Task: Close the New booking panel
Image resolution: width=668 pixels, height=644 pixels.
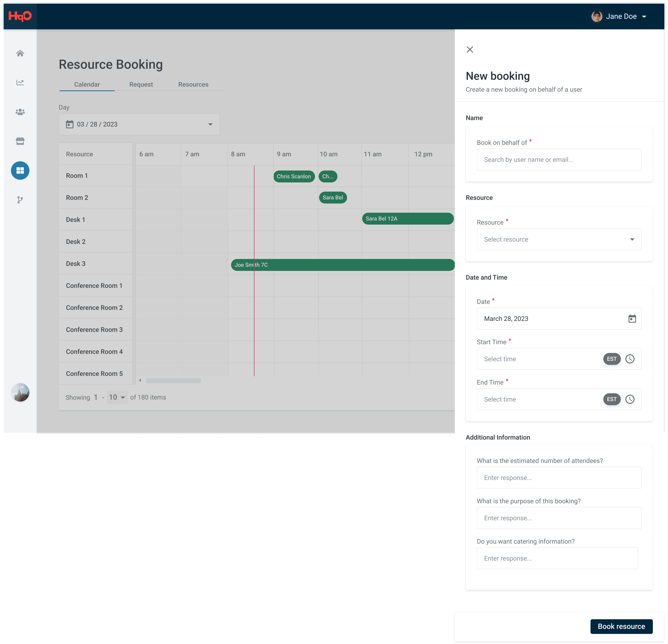Action: 470,49
